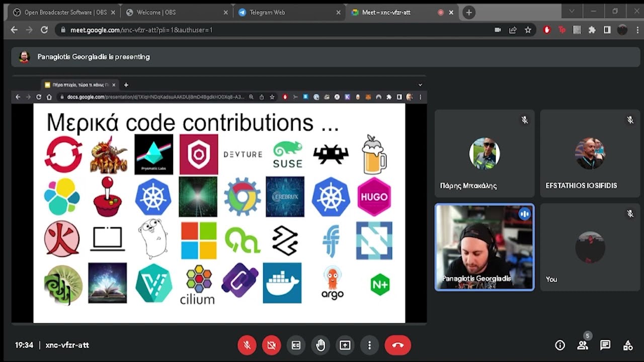Select Πάρης Μπακάλης participant tile
The height and width of the screenshot is (362, 644).
[485, 154]
